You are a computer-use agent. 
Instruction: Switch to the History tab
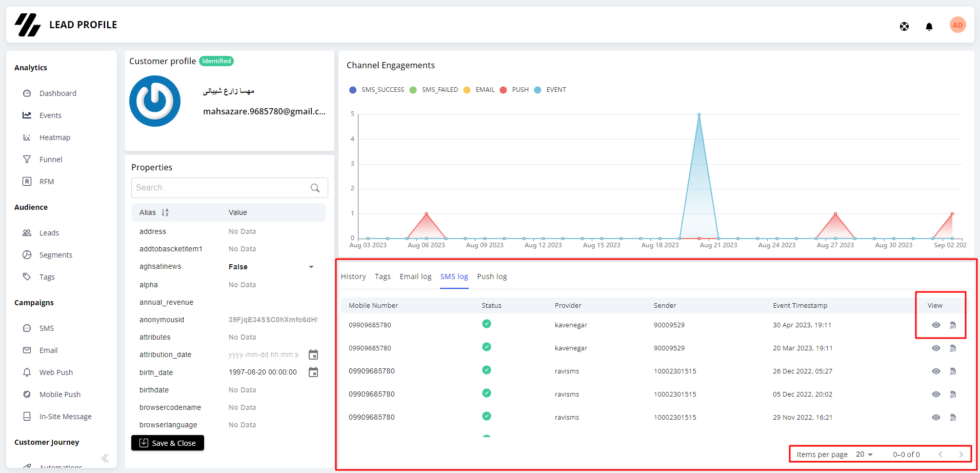point(353,277)
